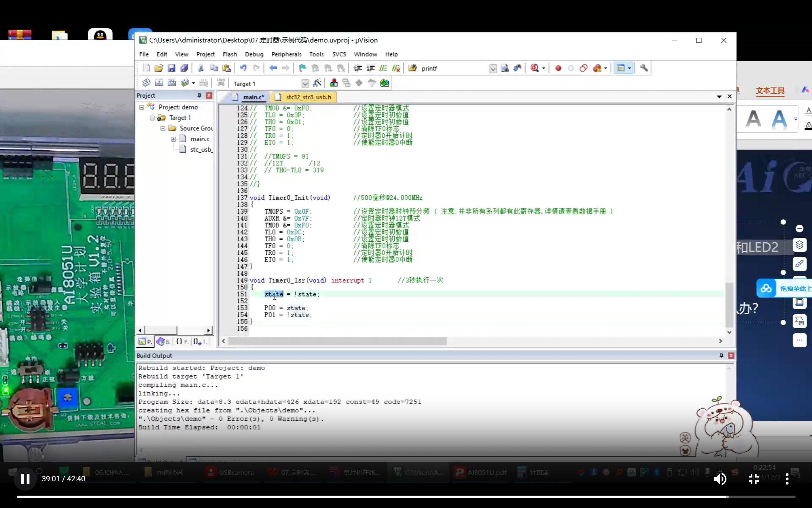The width and height of the screenshot is (812, 508).
Task: Click the Unindent selected lines icon
Action: [x=370, y=68]
